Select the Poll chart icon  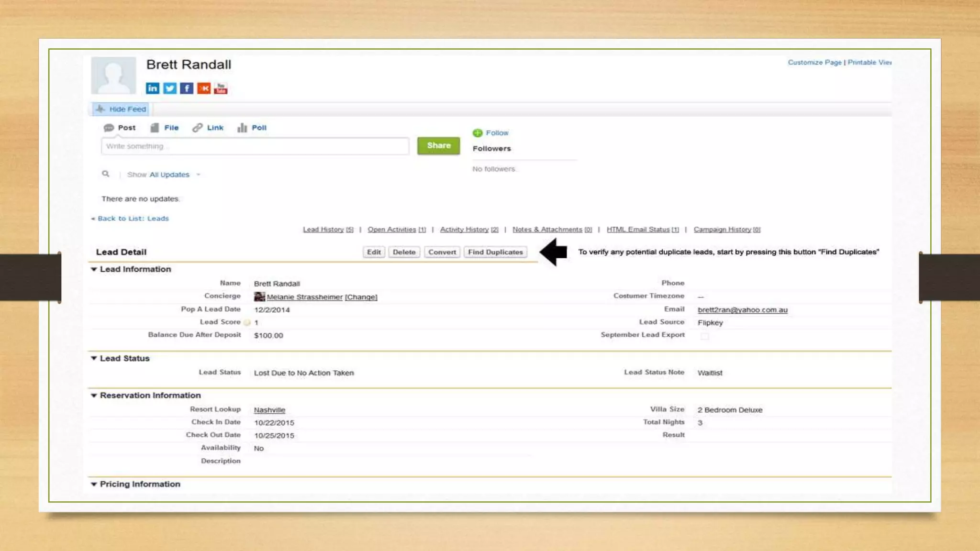243,128
